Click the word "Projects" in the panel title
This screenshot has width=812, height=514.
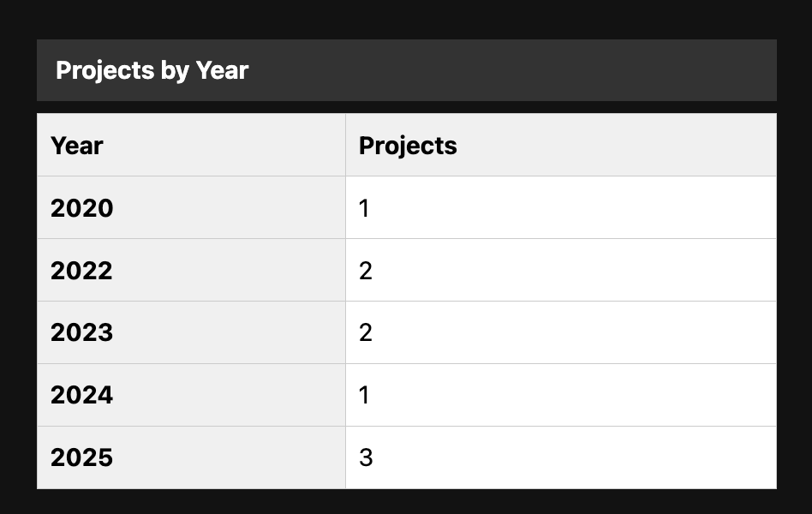pyautogui.click(x=104, y=70)
